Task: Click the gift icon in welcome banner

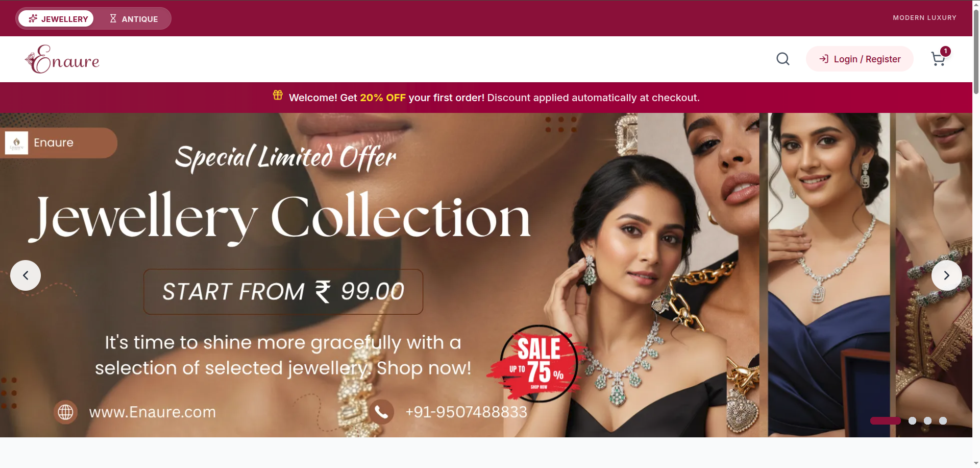Action: tap(278, 95)
